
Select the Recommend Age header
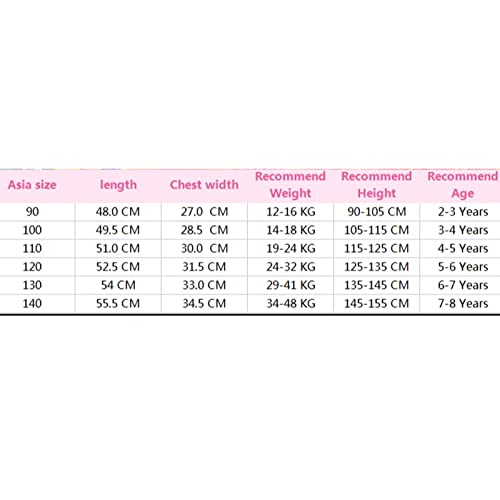(x=463, y=185)
